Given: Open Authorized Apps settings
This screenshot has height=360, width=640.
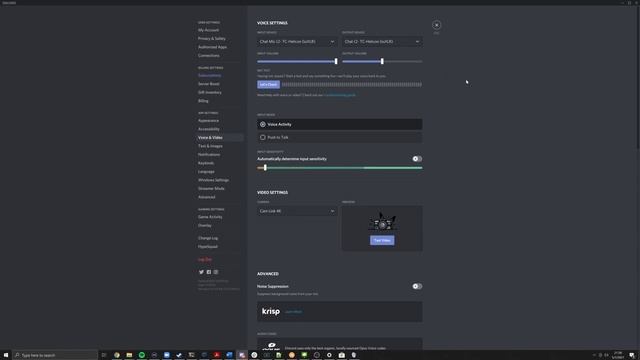Looking at the screenshot, I should [x=212, y=47].
